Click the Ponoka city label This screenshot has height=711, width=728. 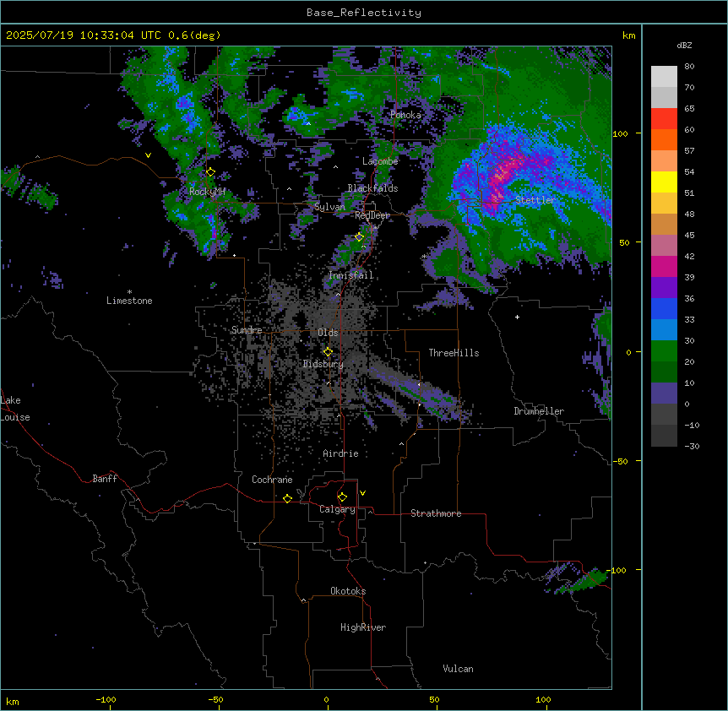[405, 115]
